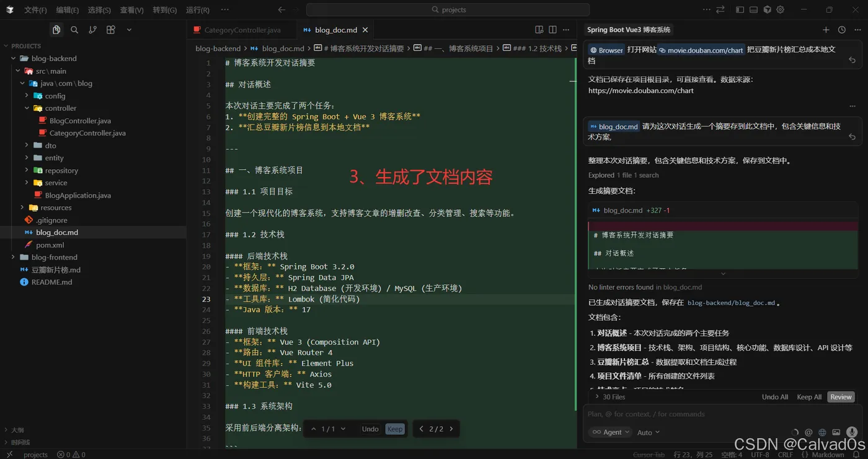Image resolution: width=868 pixels, height=459 pixels.
Task: Show hidden menus with the ellipsis
Action: [x=225, y=10]
